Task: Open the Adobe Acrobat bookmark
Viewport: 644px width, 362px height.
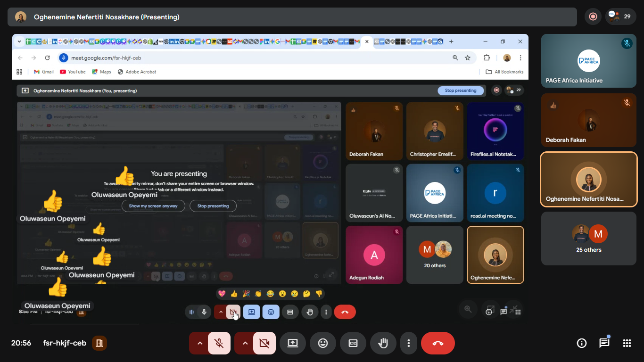Action: click(x=137, y=72)
